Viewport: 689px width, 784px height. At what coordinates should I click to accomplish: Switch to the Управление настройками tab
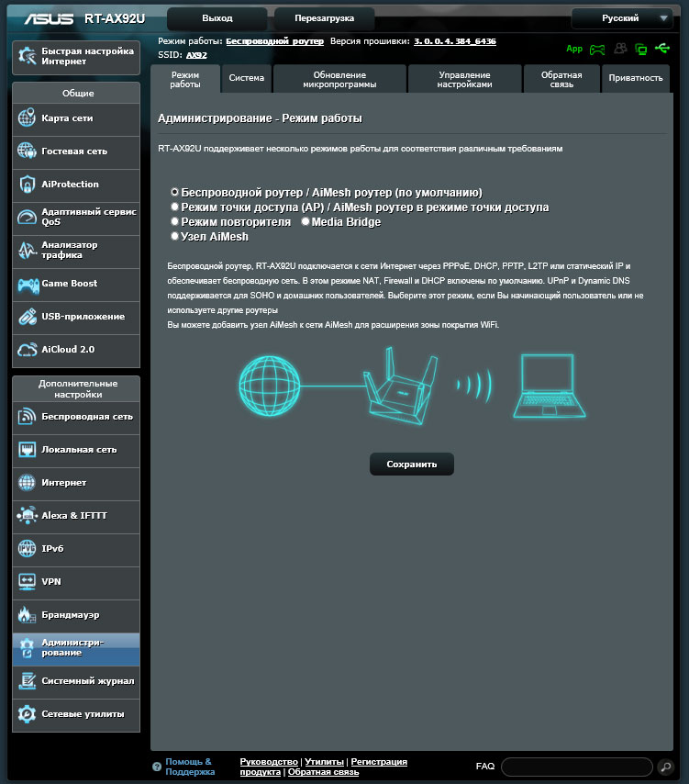click(x=464, y=79)
